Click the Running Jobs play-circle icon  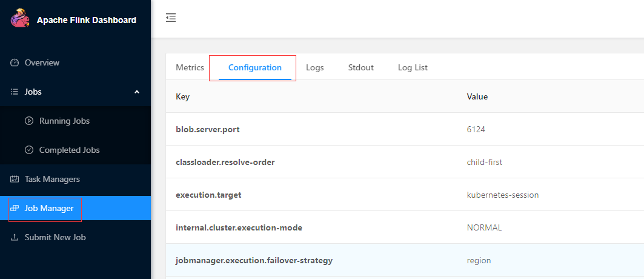(28, 121)
